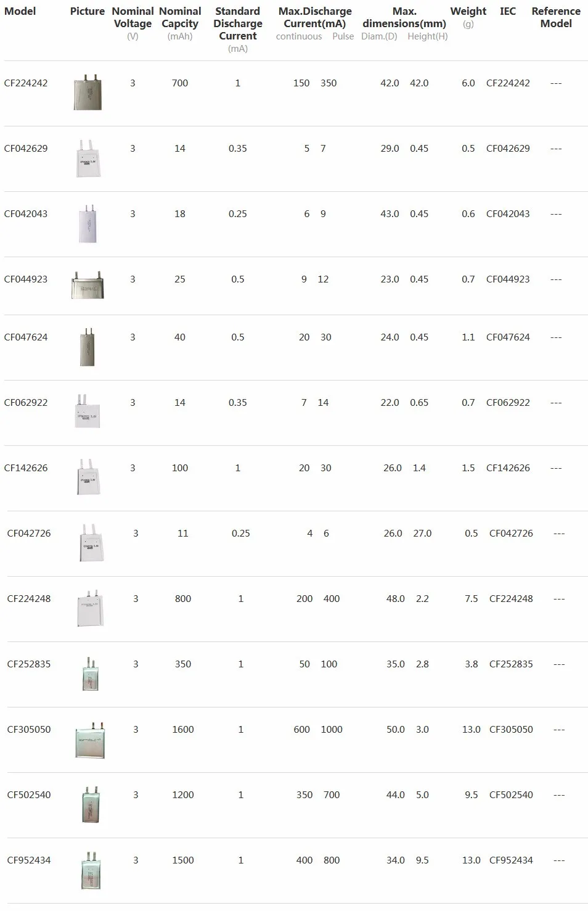The height and width of the screenshot is (911, 588).
Task: Click the 1600 mAh capacity value
Action: coord(183,730)
